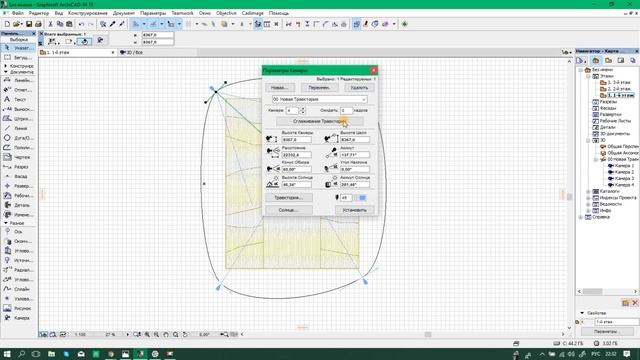Click the blue color swatch in camera dialog
This screenshot has height=360, width=640.
pos(362,198)
